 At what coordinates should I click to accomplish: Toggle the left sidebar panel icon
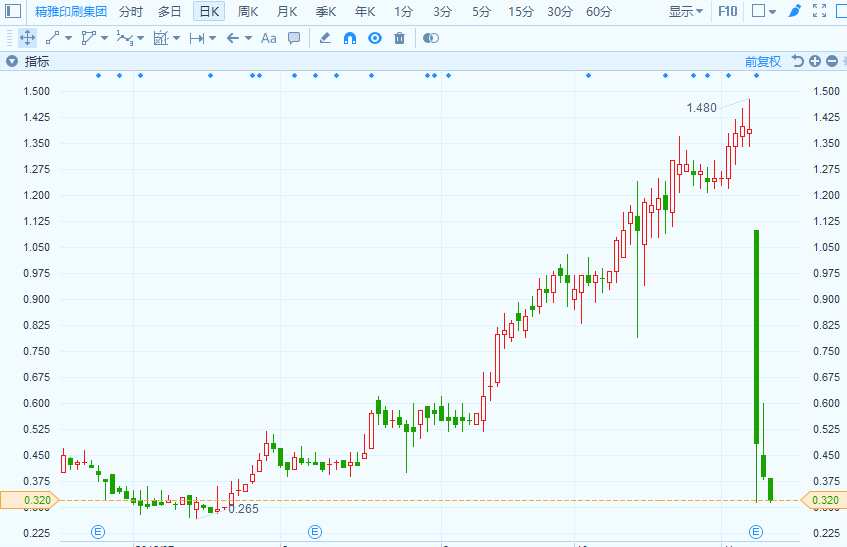point(12,11)
